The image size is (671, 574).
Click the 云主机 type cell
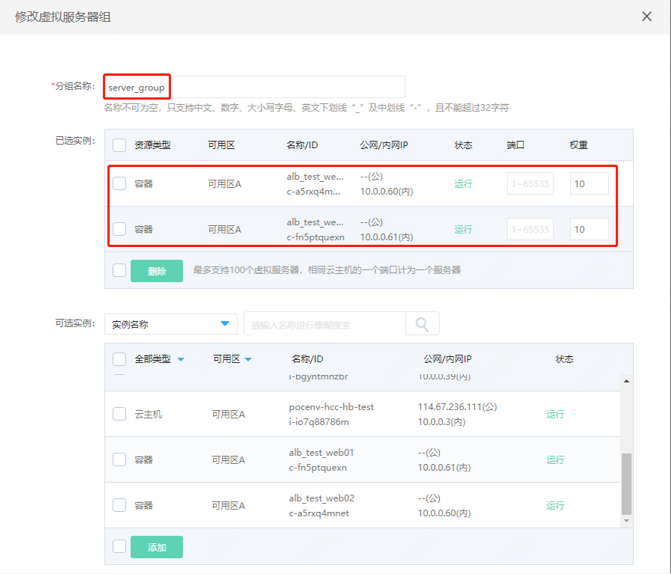click(148, 414)
